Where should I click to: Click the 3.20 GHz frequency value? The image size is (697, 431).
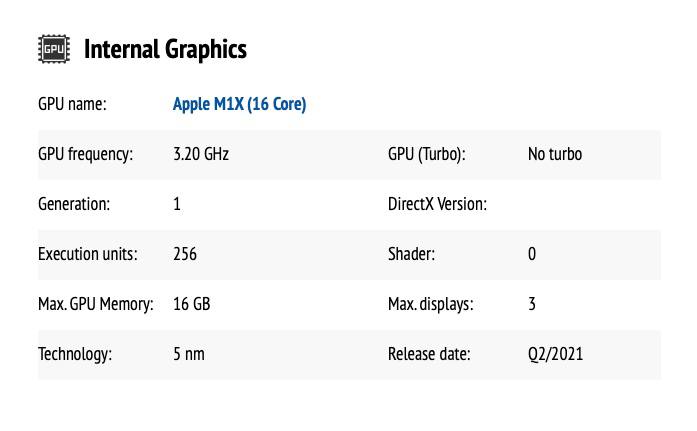tap(201, 154)
